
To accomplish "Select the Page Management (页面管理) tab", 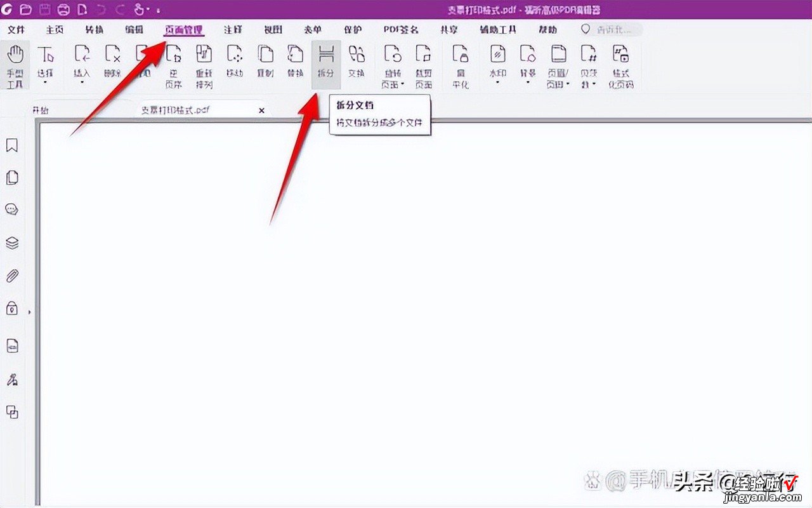I will [184, 30].
